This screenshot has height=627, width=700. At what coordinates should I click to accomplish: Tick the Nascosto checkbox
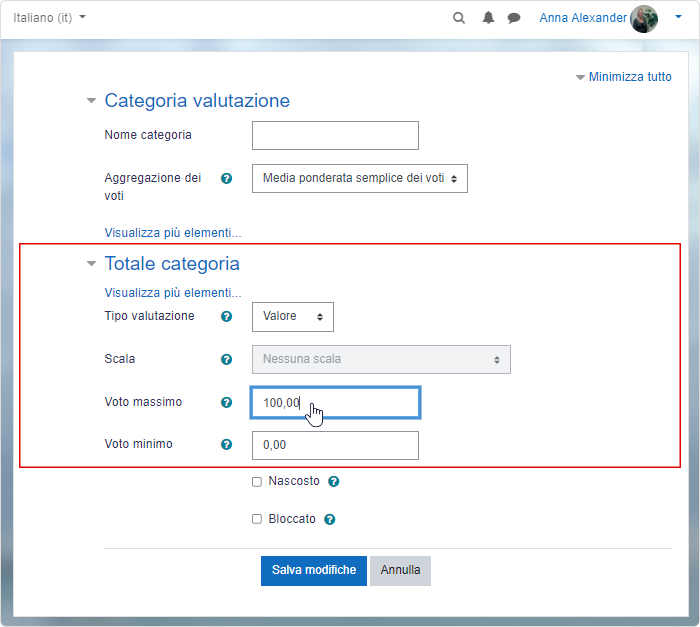coord(257,482)
